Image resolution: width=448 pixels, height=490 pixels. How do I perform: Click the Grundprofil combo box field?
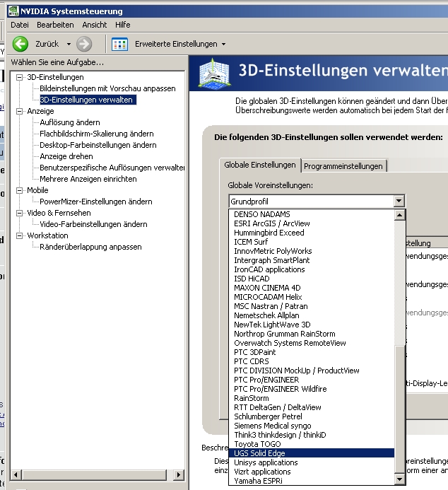click(311, 202)
